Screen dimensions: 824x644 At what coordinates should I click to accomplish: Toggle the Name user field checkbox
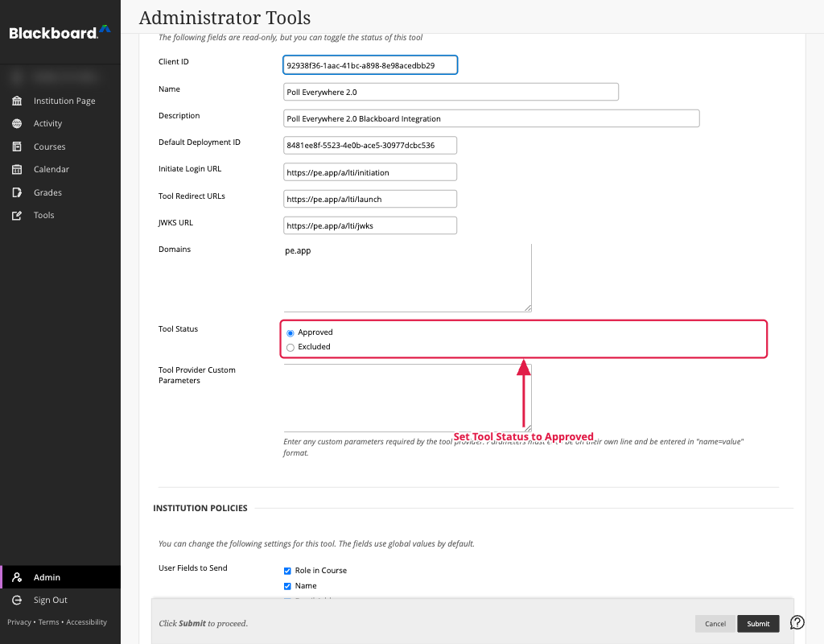[287, 586]
